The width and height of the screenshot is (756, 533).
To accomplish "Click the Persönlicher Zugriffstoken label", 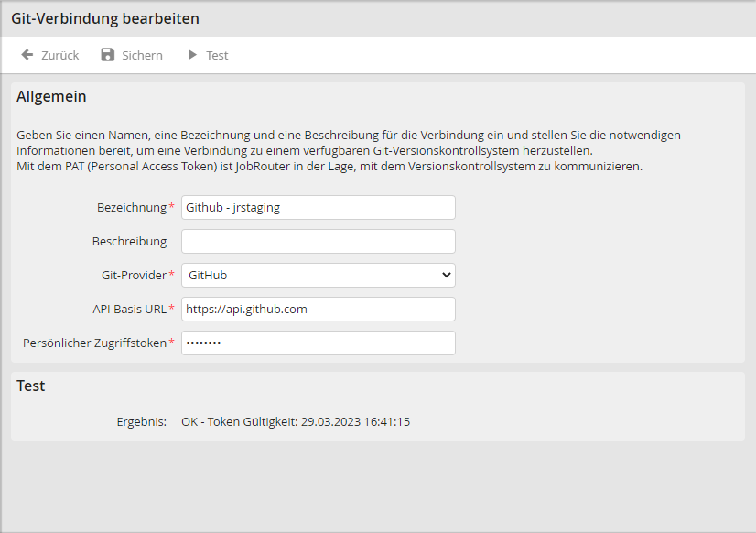I will point(94,343).
